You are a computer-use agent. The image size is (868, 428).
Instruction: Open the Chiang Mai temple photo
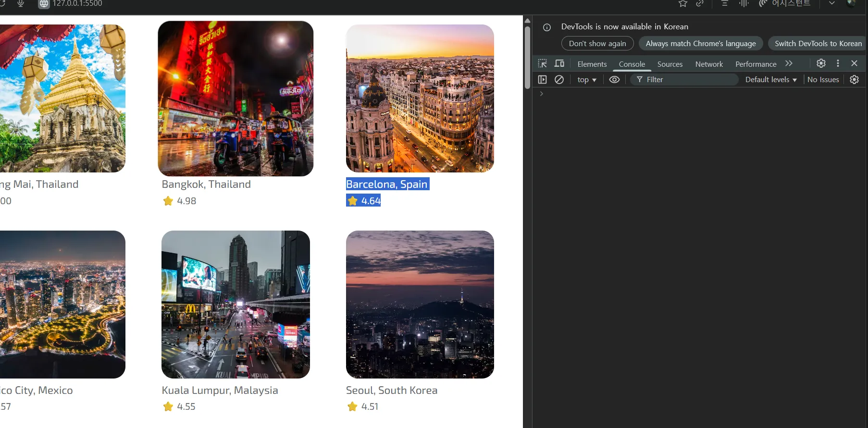point(62,98)
